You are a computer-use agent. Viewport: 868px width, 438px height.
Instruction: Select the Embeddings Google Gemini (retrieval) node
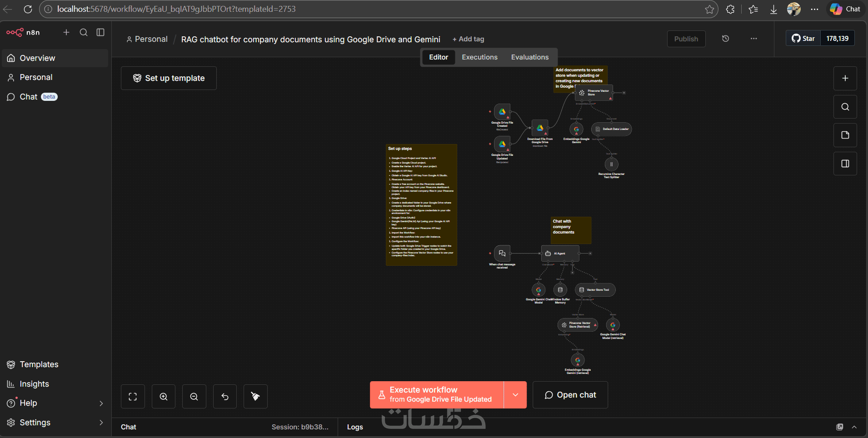pos(578,360)
